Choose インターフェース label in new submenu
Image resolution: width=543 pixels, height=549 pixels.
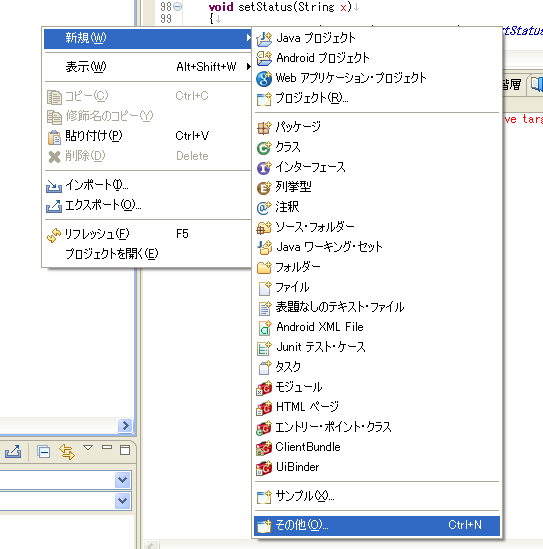click(310, 167)
